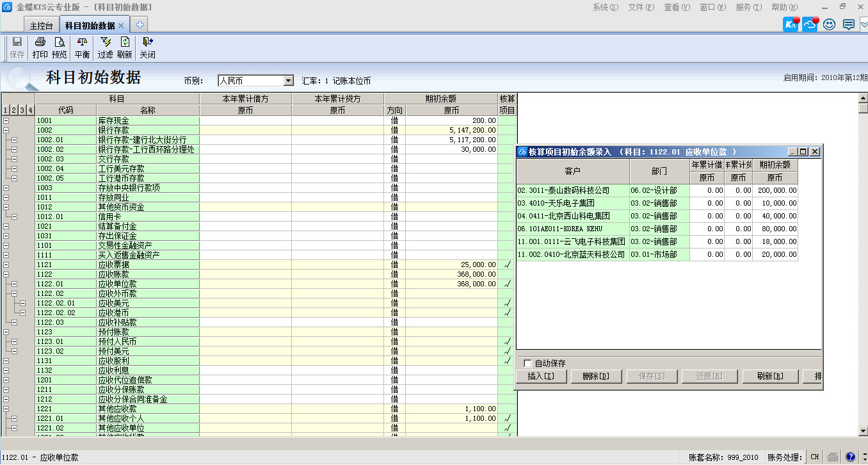Open the blue cloud service icon

[x=810, y=25]
